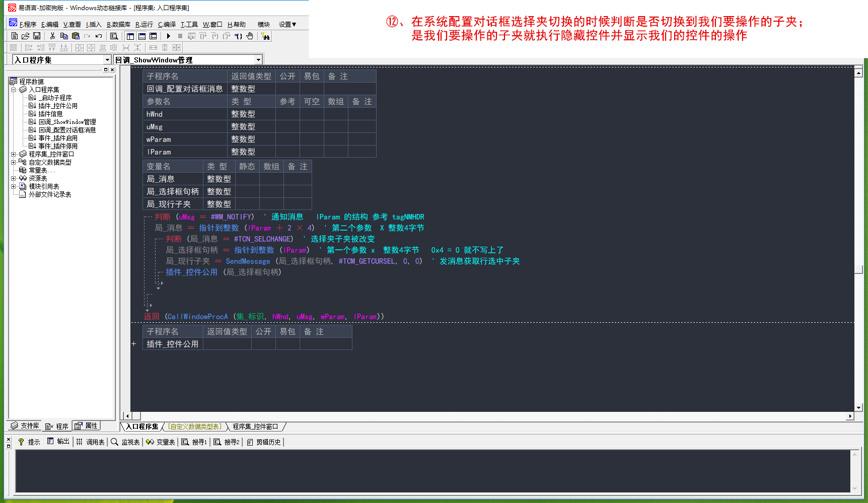Switch to the 程序集_控件窗口 editor tab

(255, 427)
